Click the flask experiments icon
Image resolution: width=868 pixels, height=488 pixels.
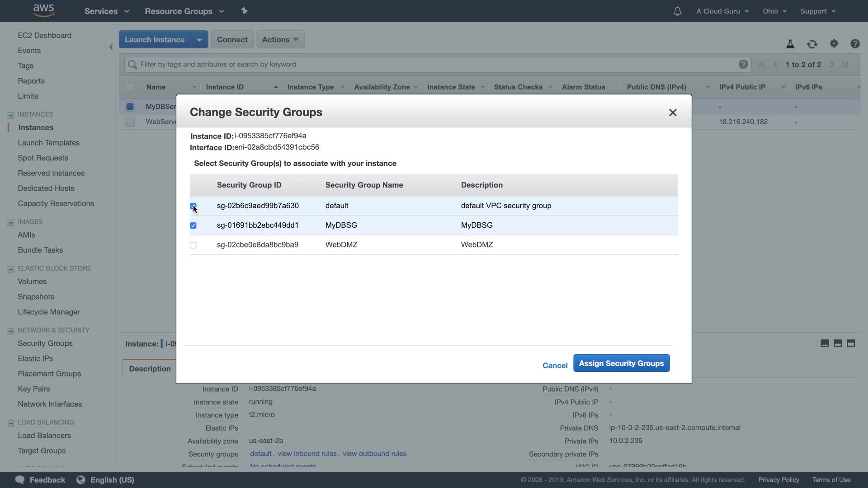[790, 44]
